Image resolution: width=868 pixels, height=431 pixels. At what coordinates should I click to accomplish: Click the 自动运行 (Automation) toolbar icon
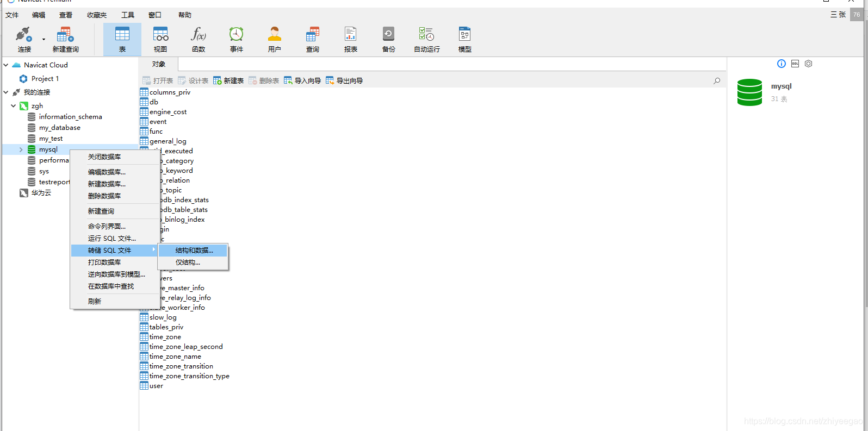pos(427,39)
